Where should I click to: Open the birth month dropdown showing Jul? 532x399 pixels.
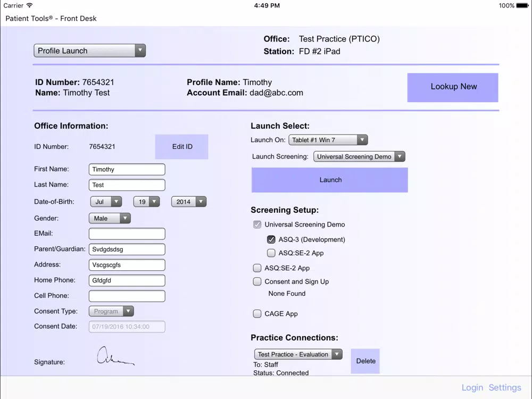[106, 202]
